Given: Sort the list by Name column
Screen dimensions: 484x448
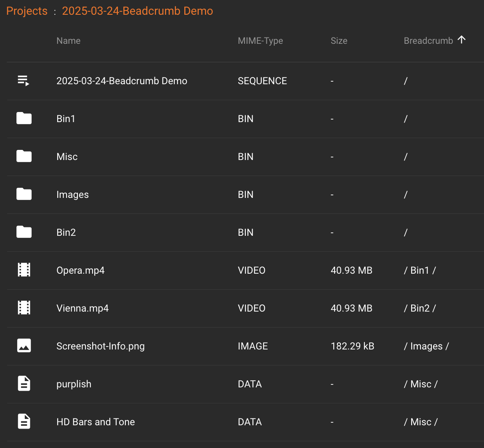Looking at the screenshot, I should coord(68,41).
